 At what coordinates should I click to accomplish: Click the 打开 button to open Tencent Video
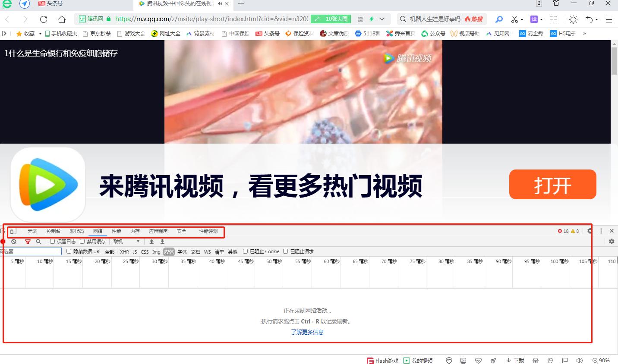click(552, 185)
